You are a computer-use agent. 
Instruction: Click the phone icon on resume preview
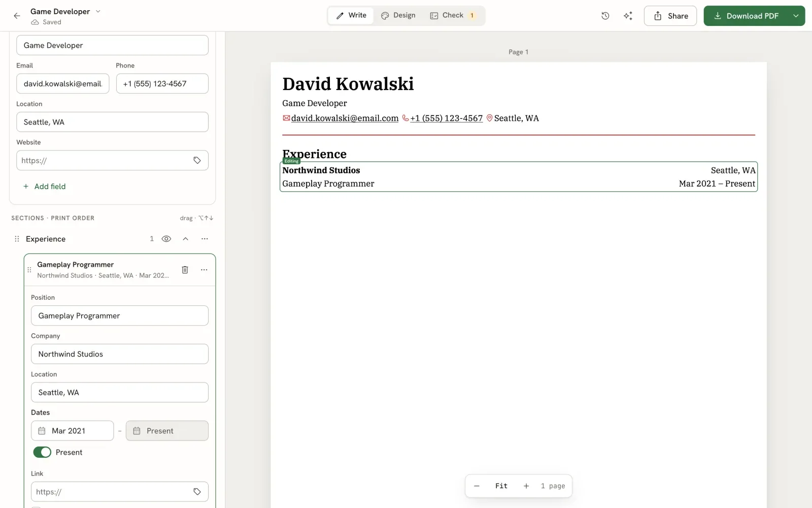pyautogui.click(x=405, y=118)
